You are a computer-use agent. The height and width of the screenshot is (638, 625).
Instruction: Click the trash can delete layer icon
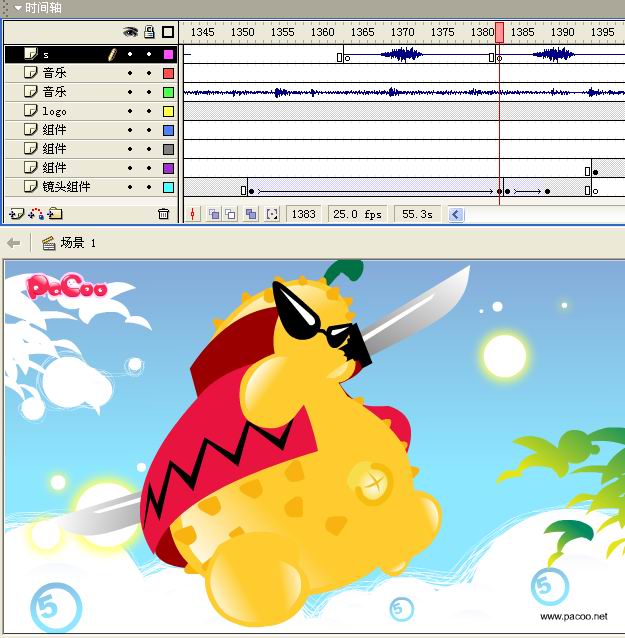coord(164,214)
